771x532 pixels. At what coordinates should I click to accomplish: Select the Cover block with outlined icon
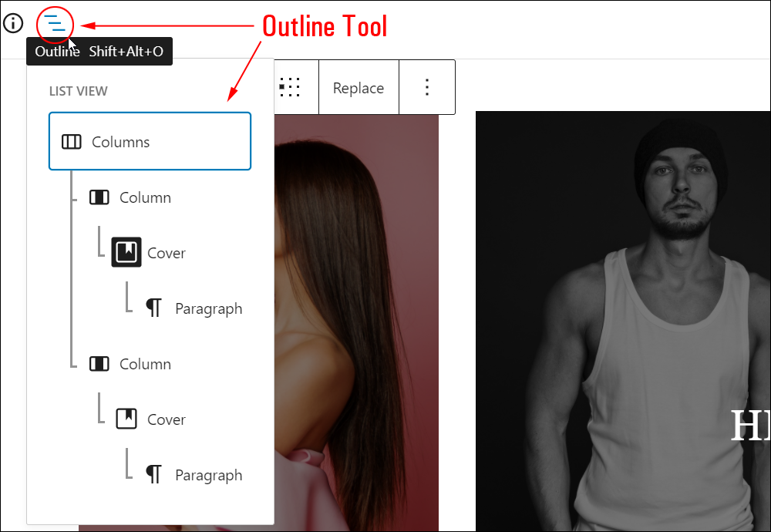tap(150, 419)
